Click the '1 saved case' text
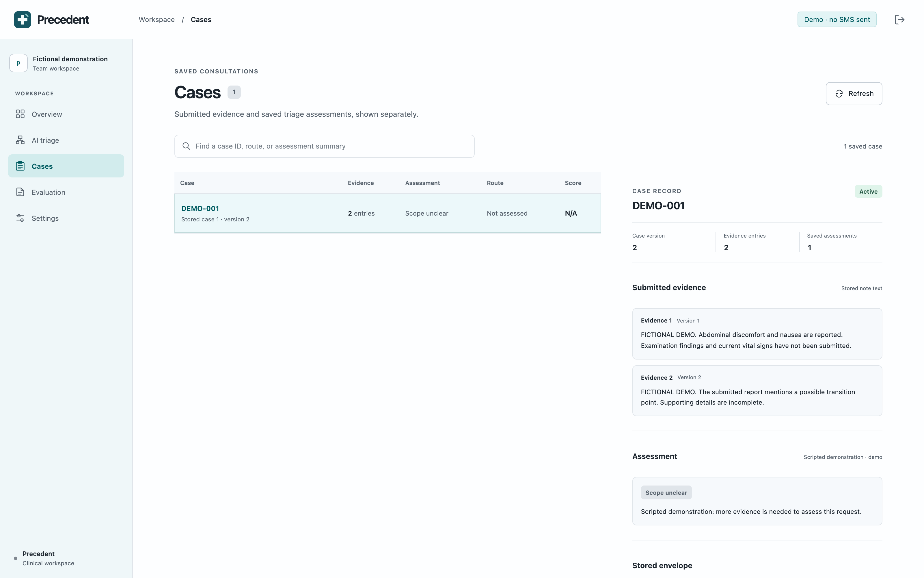 (x=862, y=147)
